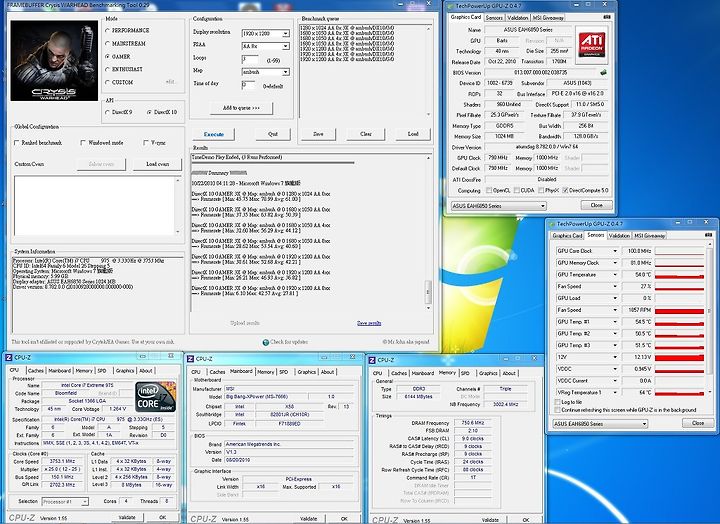Click the Intel Core i7 logo in CPU-Z
The image size is (720, 524).
[x=156, y=397]
